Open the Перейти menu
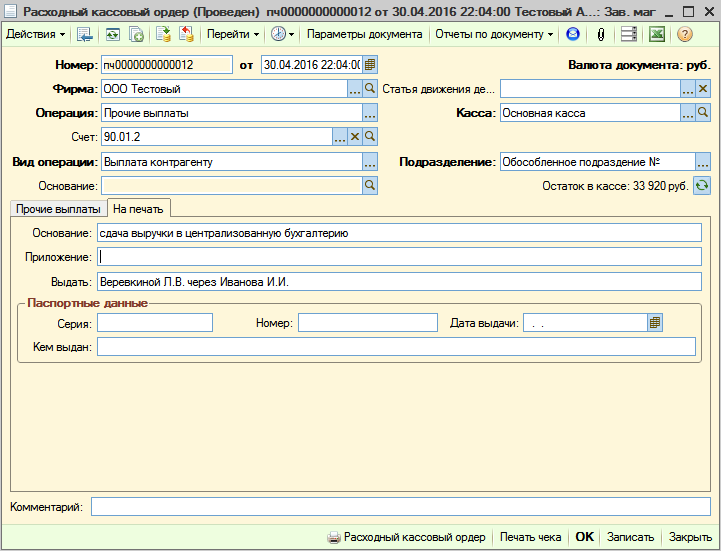 [x=233, y=34]
